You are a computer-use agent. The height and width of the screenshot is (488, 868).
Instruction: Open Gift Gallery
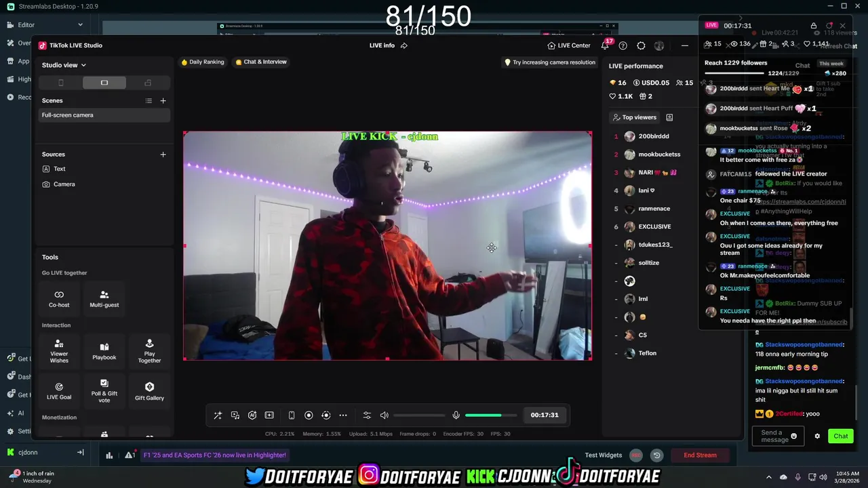[149, 391]
